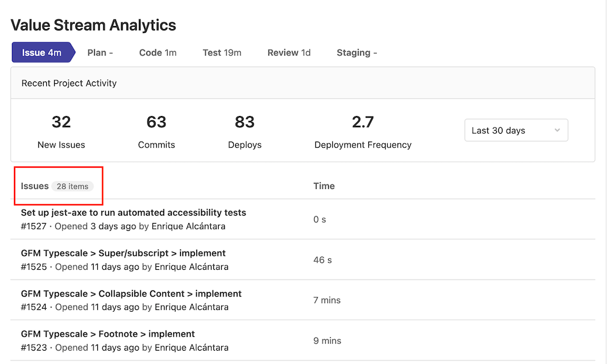Viewport: 607px width, 364px height.
Task: Click the Time column header
Action: [324, 186]
